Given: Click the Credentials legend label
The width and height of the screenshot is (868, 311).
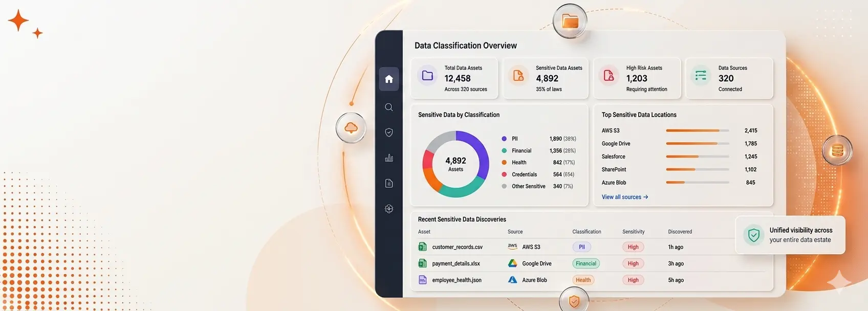Looking at the screenshot, I should [x=524, y=174].
